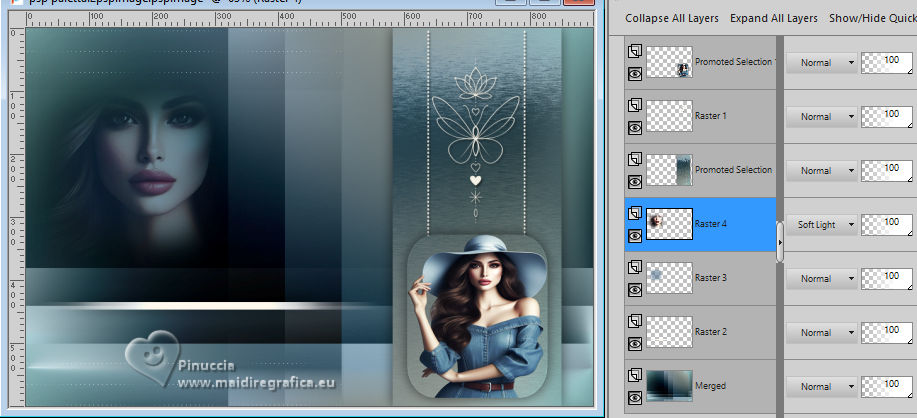Click Collapse All Layers
Viewport: 917px width, 418px height.
pos(671,18)
